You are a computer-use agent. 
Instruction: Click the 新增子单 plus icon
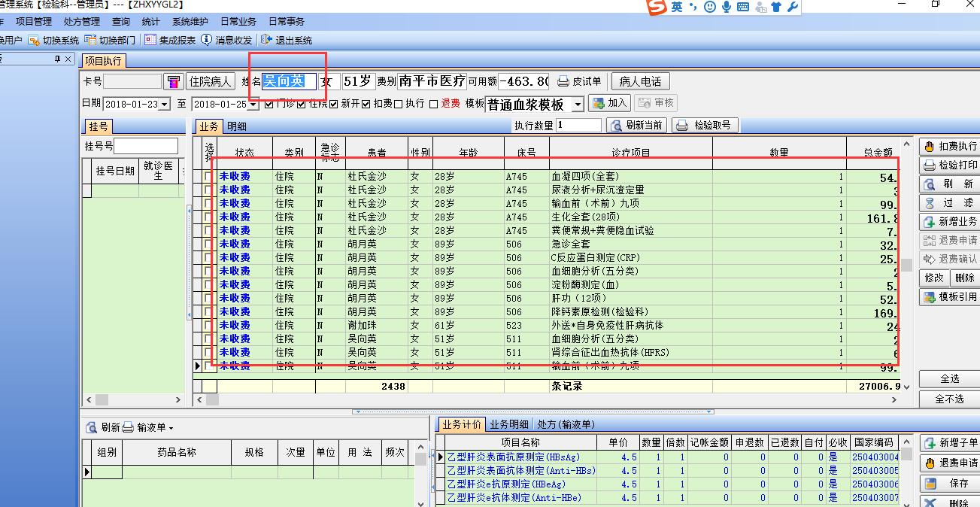930,443
